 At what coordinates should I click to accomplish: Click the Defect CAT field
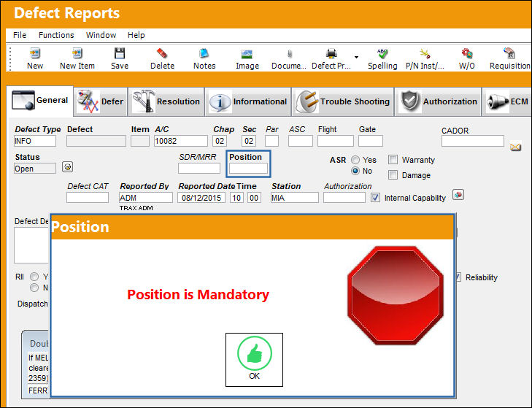88,198
